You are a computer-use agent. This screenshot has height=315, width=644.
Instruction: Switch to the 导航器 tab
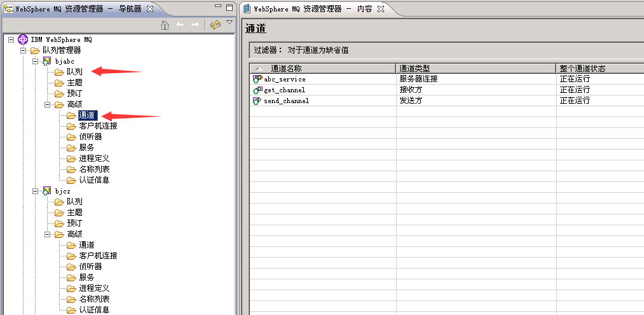pyautogui.click(x=78, y=9)
